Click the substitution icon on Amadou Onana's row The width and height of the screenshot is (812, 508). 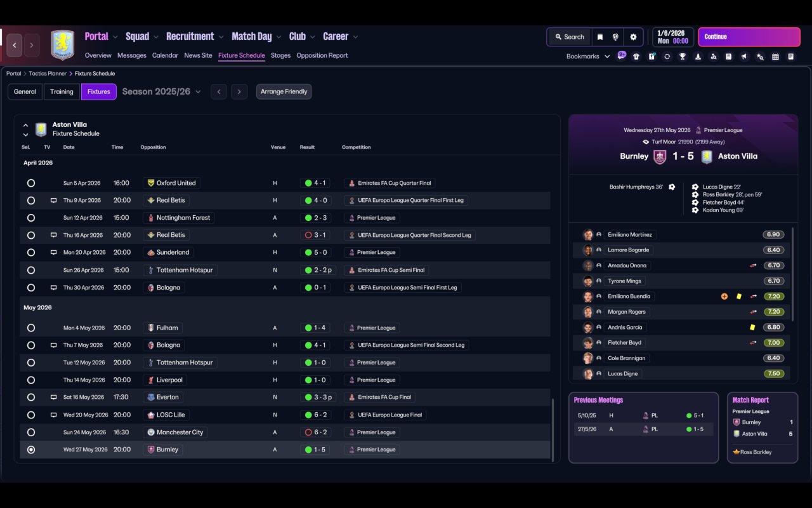(754, 265)
